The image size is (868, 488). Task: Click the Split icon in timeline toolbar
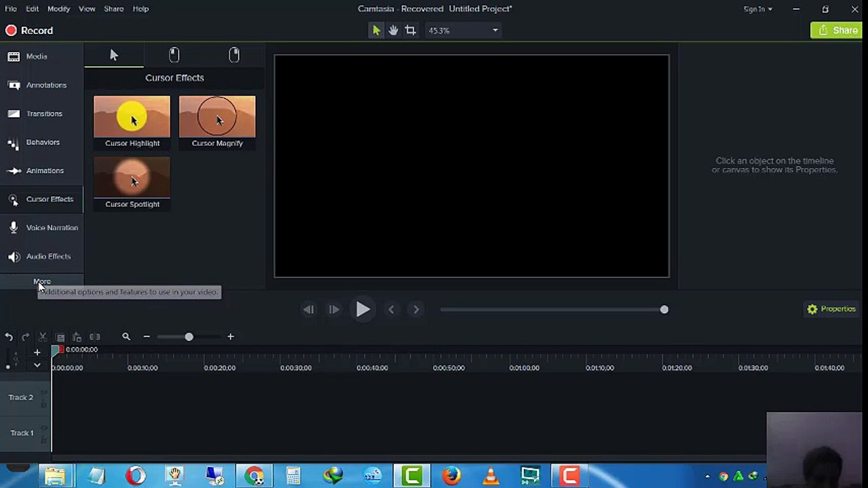tap(95, 337)
